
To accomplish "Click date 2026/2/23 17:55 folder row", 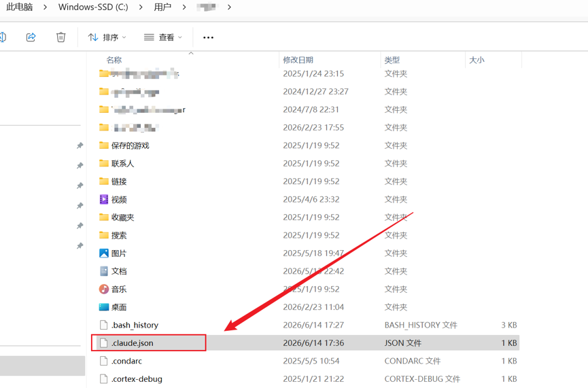I will tap(313, 128).
